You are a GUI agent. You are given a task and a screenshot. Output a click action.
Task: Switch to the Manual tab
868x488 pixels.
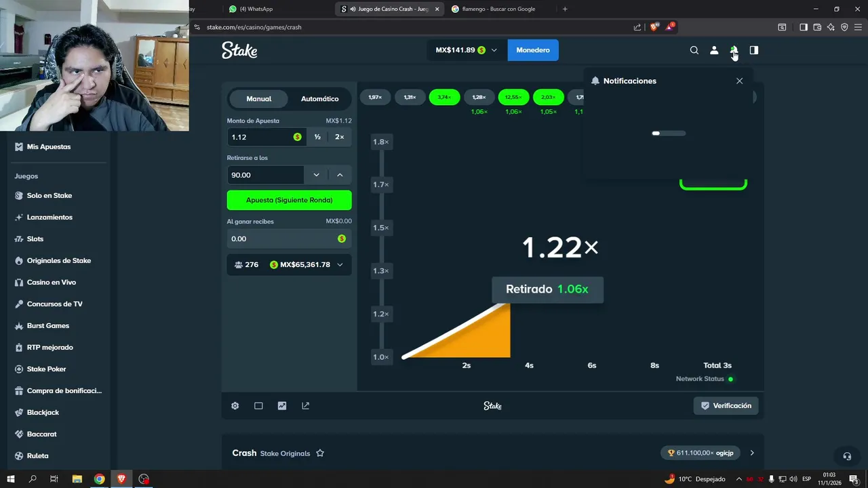pyautogui.click(x=258, y=99)
